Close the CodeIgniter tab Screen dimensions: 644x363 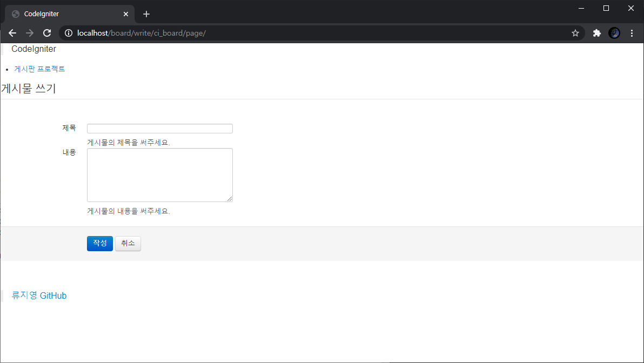(126, 14)
